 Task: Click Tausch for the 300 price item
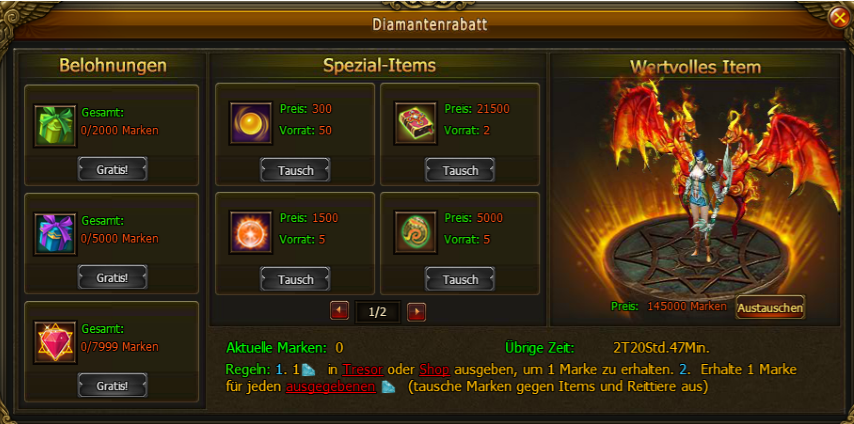[x=296, y=170]
